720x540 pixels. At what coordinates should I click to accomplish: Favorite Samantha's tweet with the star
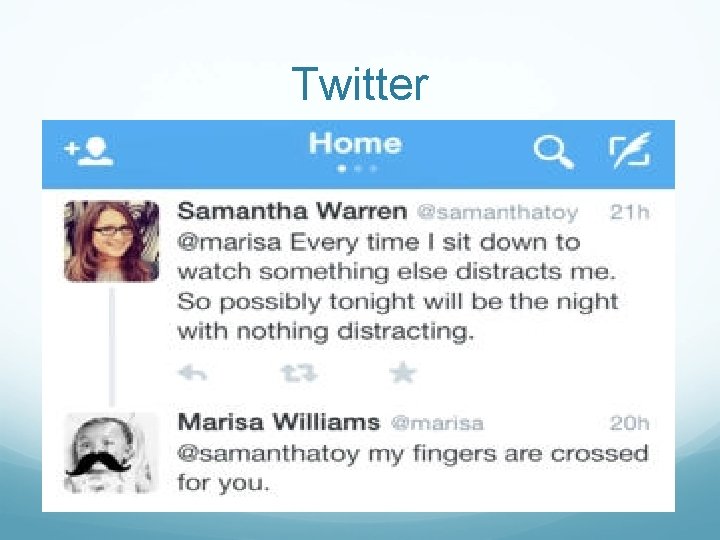coord(403,372)
